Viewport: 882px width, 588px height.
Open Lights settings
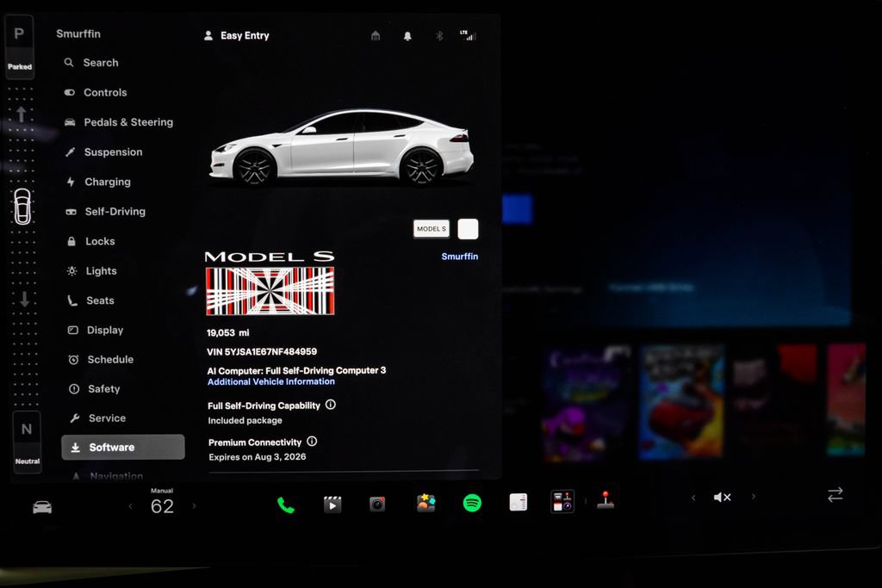tap(91, 271)
